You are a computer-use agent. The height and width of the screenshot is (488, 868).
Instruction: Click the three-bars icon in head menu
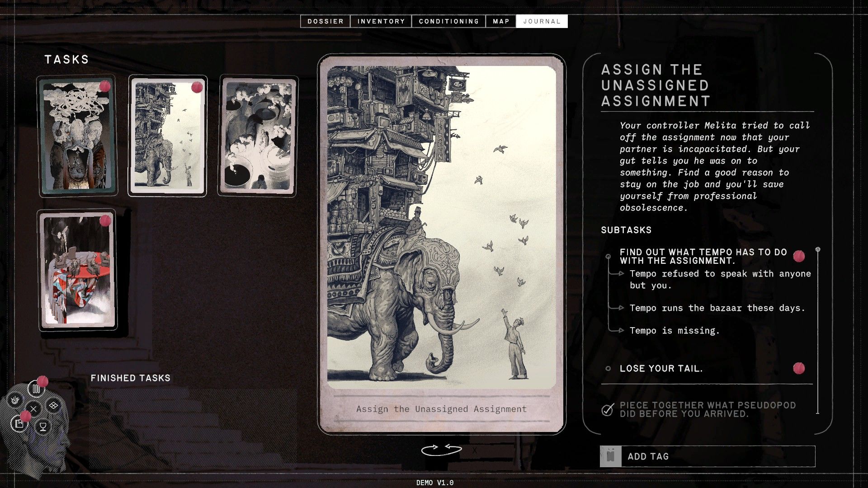[x=36, y=389]
